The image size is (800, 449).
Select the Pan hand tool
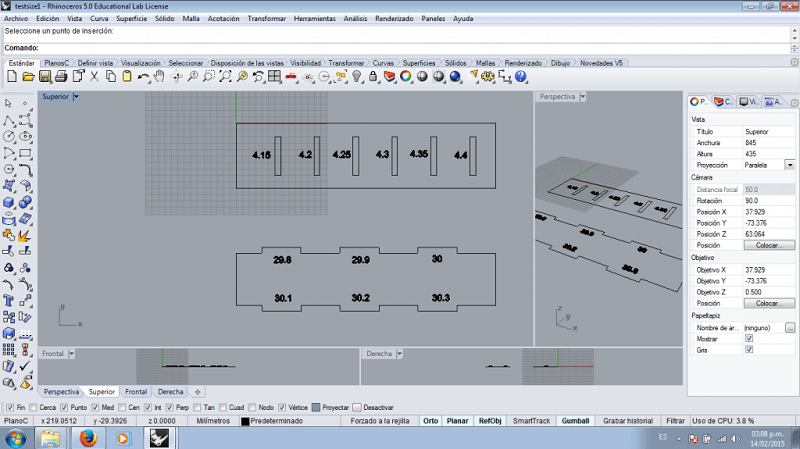pos(159,77)
